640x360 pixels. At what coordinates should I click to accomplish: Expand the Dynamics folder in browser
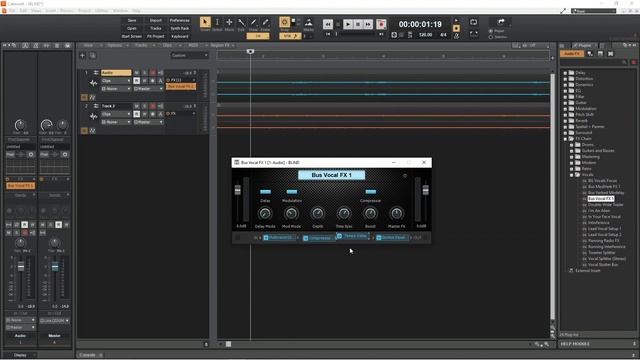pos(566,84)
